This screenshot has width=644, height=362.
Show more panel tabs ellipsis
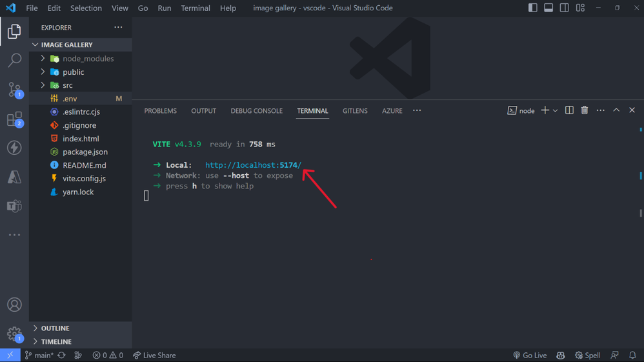pos(417,110)
